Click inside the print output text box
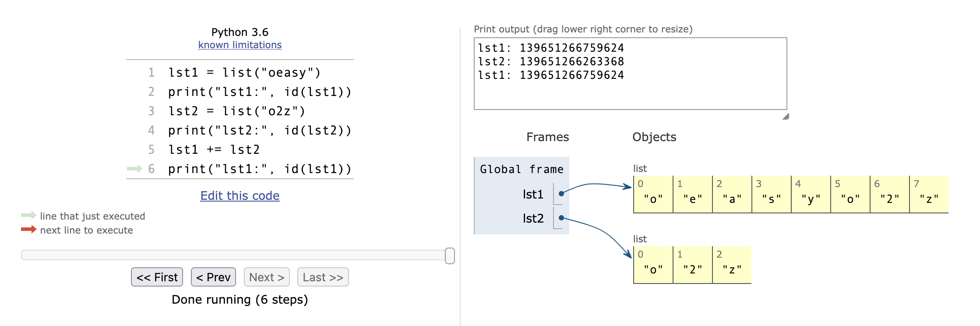The width and height of the screenshot is (980, 326). click(631, 74)
